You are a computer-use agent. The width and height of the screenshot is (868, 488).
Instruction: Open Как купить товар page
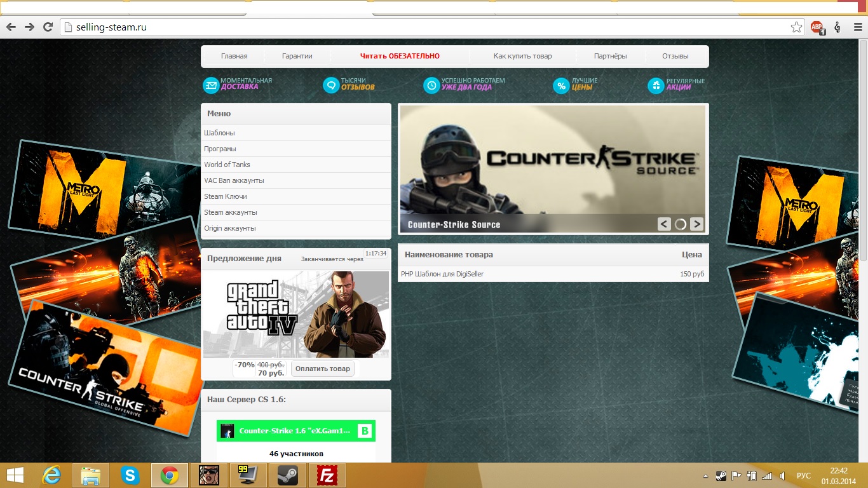(522, 56)
